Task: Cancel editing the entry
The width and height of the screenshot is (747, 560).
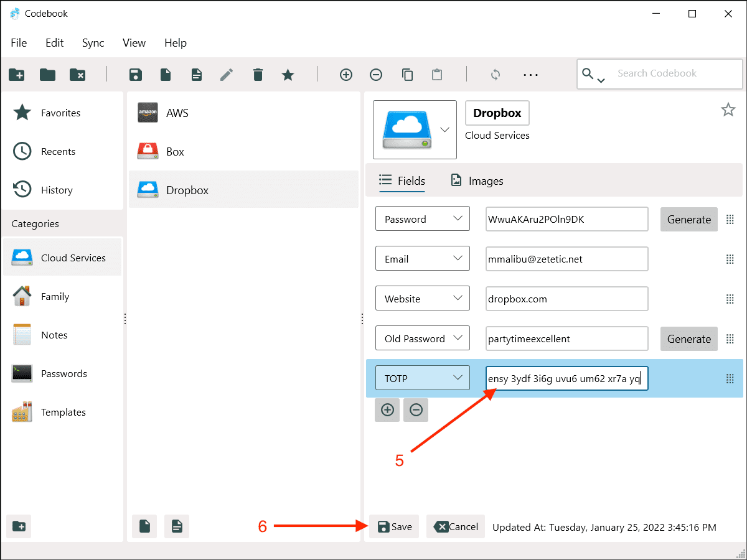Action: tap(456, 526)
